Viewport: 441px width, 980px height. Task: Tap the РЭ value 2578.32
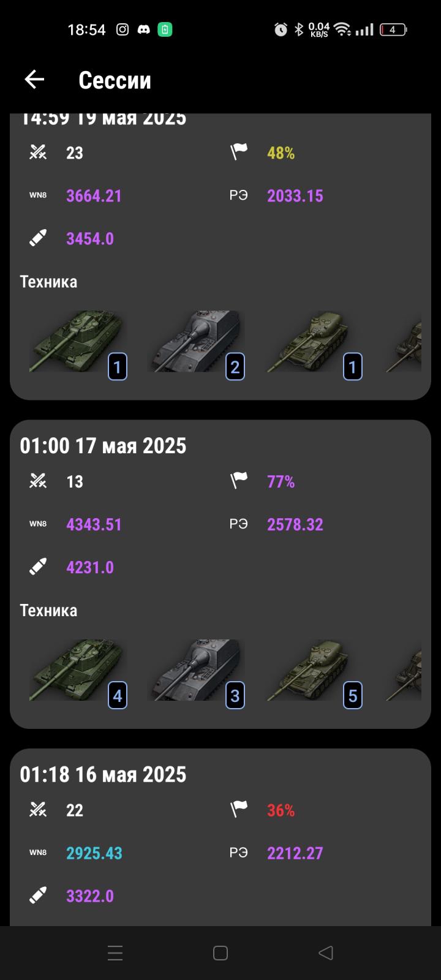pos(295,524)
